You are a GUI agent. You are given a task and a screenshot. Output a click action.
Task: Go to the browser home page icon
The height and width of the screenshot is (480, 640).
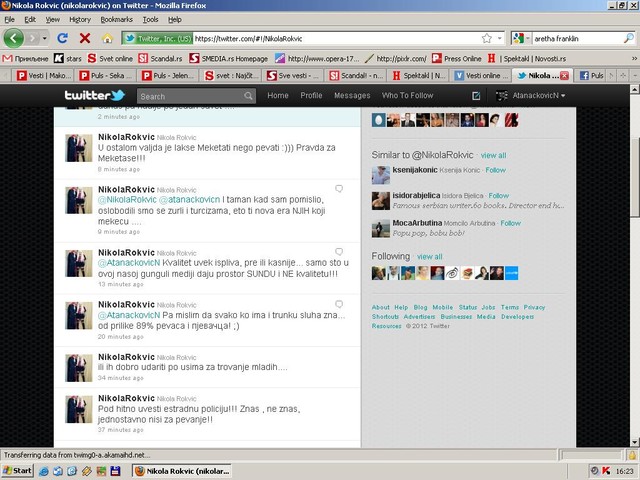pos(107,38)
